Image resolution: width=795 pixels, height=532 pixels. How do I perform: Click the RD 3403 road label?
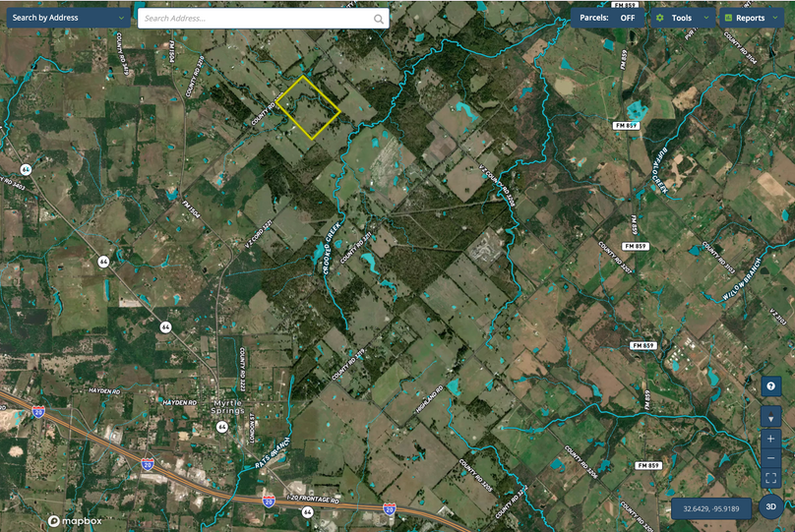point(13,184)
